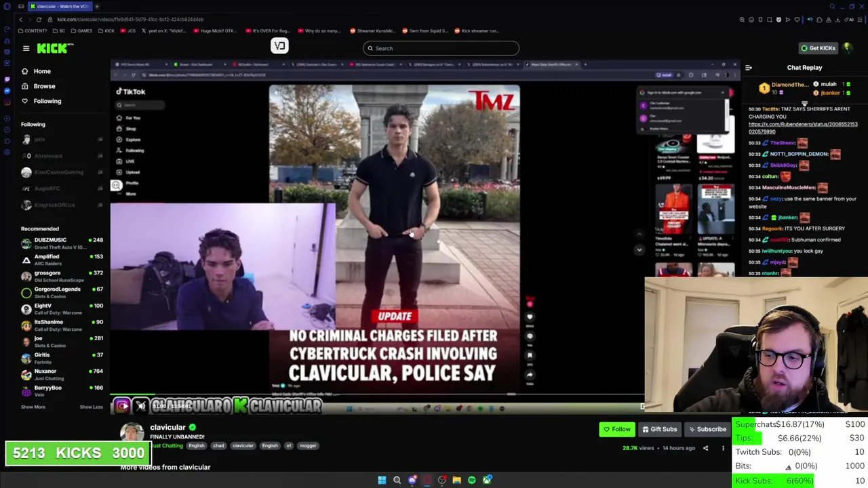The width and height of the screenshot is (868, 488).
Task: Open DUBZMUSIC recommended channel
Action: pyautogui.click(x=61, y=243)
